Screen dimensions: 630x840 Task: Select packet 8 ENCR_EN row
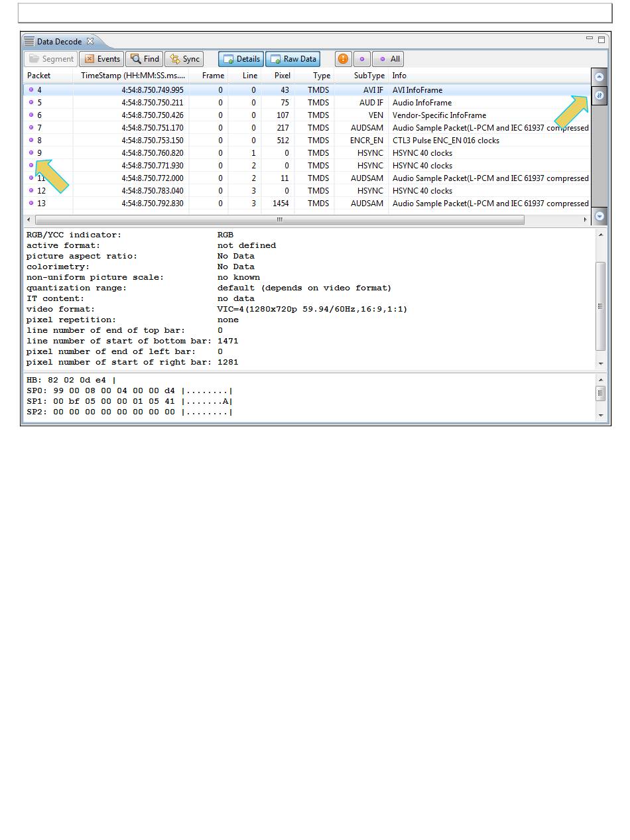[x=265, y=141]
